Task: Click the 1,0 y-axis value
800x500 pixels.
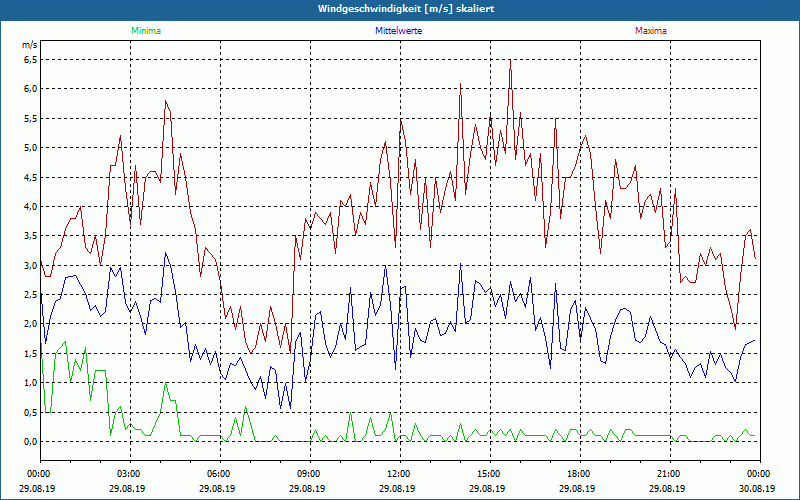Action: pos(31,382)
